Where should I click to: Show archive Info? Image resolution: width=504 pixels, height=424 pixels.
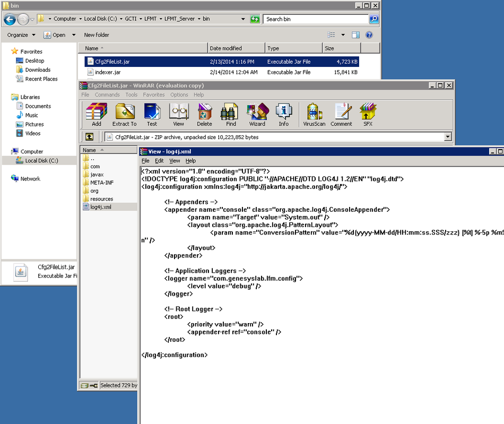click(283, 115)
